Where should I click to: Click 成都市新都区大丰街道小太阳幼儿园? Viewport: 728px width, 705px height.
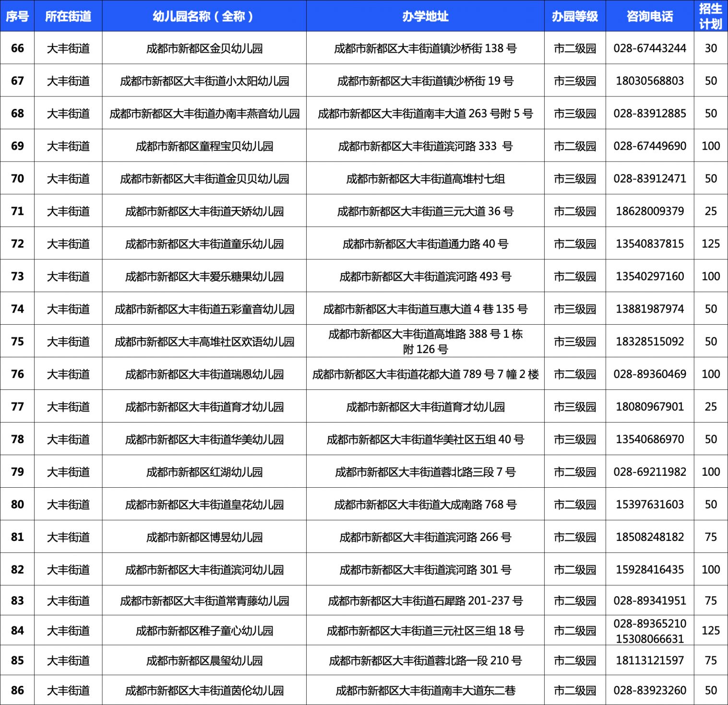[204, 81]
